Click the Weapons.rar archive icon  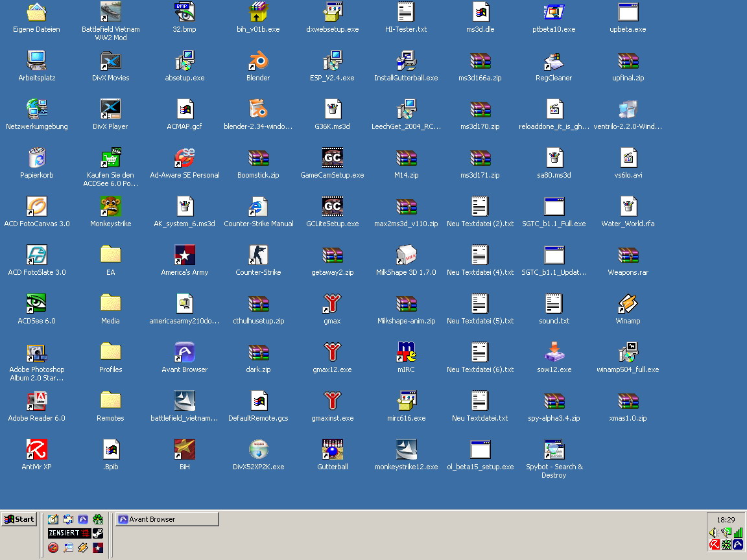point(628,256)
